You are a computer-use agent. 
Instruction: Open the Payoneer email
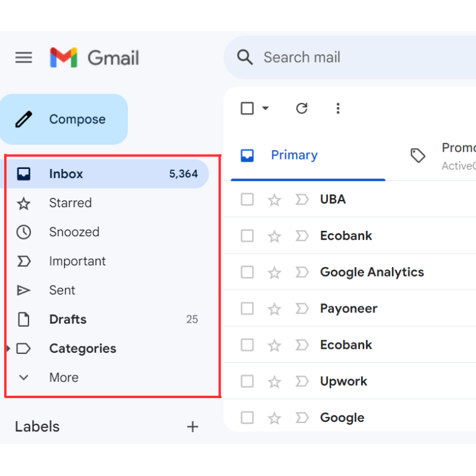click(349, 309)
